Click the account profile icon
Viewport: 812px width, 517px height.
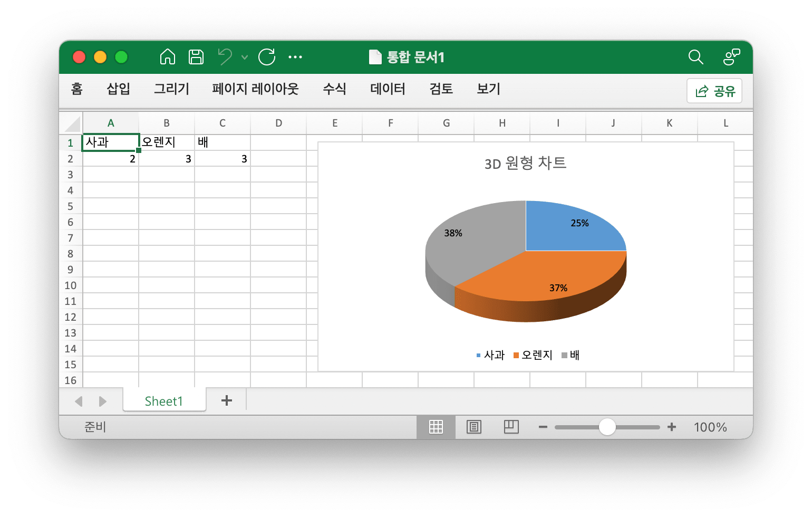[x=732, y=57]
